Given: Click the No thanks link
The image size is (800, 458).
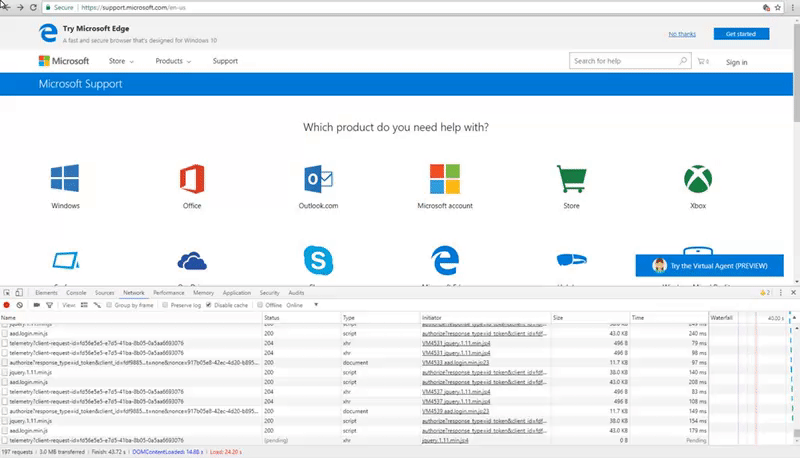Looking at the screenshot, I should click(x=682, y=34).
